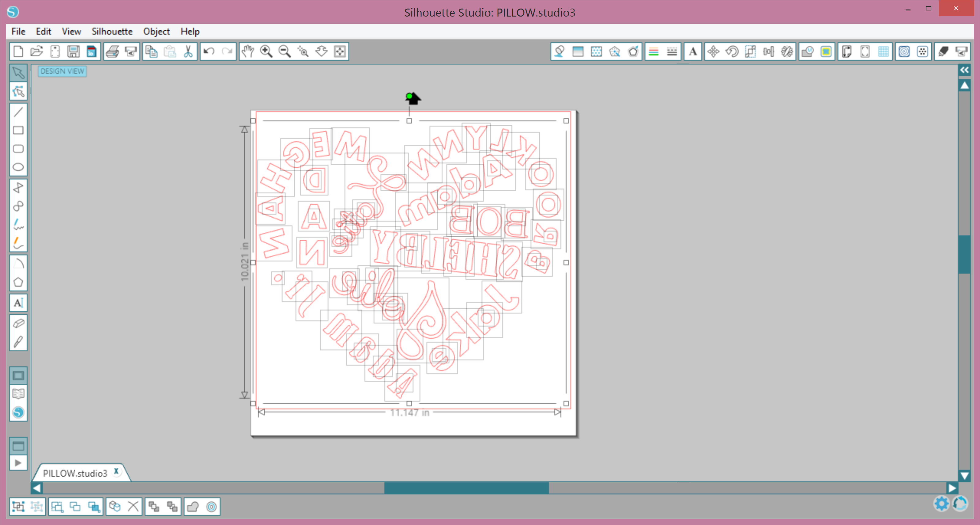This screenshot has height=525, width=980.
Task: Open the Rotate panel
Action: click(732, 51)
